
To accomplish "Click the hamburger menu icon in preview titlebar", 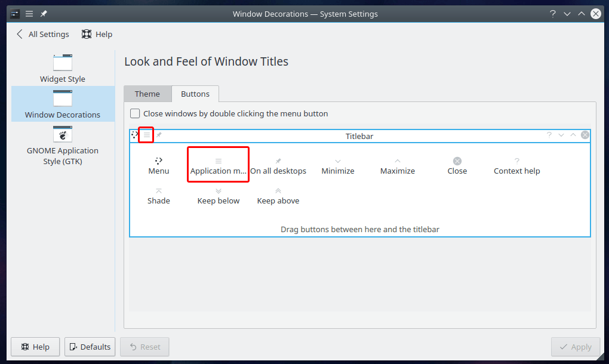I will (x=146, y=135).
